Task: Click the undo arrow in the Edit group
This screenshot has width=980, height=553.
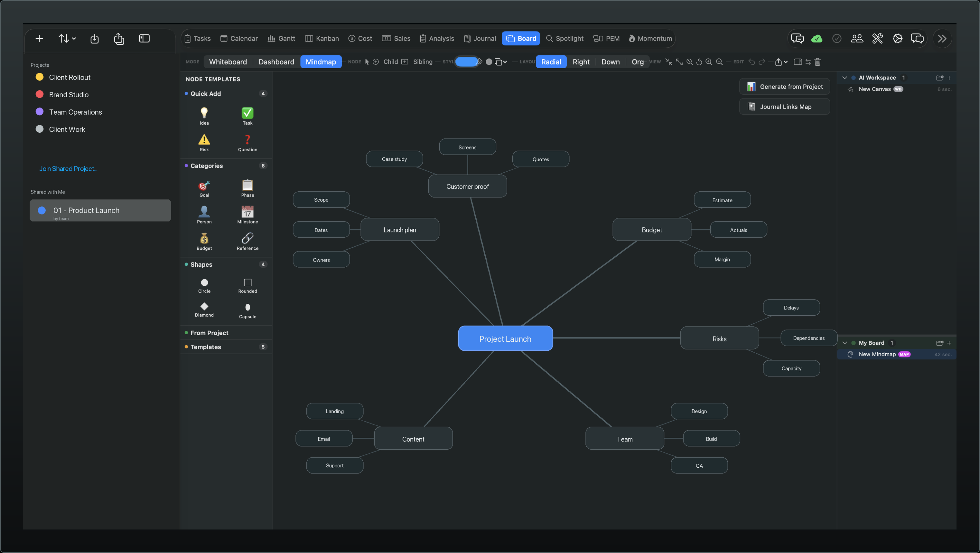Action: [751, 62]
